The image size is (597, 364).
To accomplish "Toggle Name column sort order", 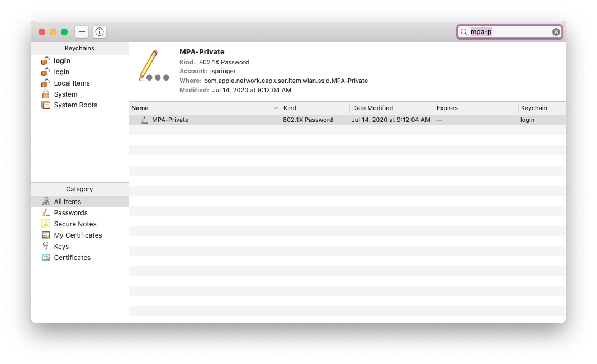I will tap(140, 107).
